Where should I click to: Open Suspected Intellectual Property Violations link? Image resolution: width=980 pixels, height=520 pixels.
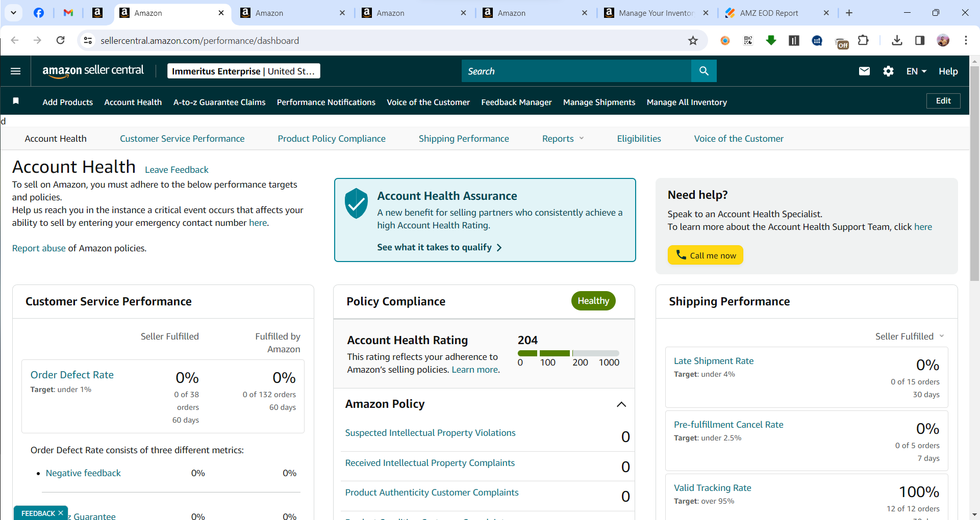click(x=430, y=433)
